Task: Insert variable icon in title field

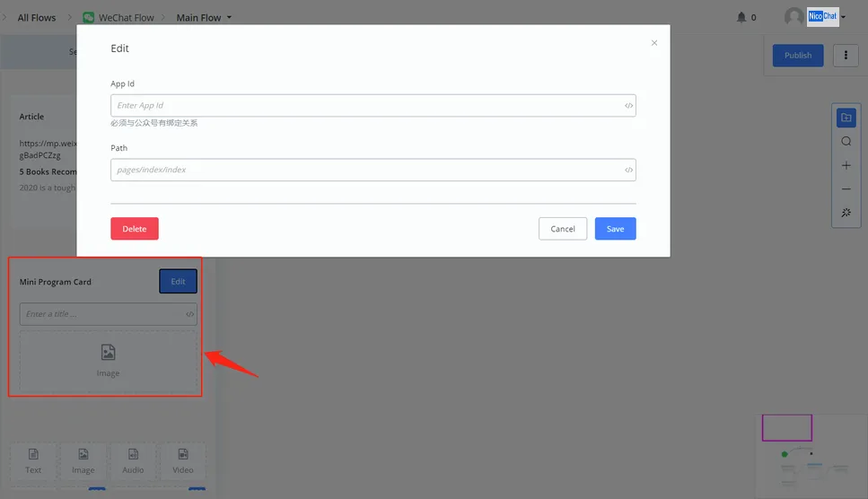Action: click(x=190, y=314)
